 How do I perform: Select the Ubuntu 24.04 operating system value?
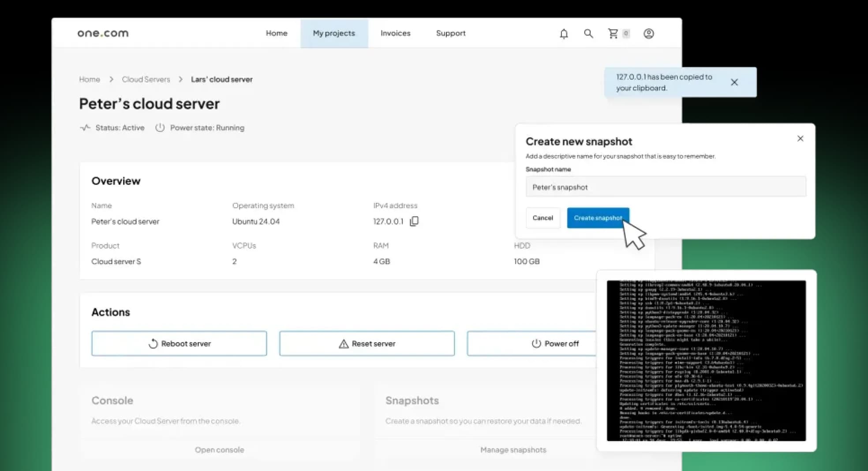click(x=256, y=221)
